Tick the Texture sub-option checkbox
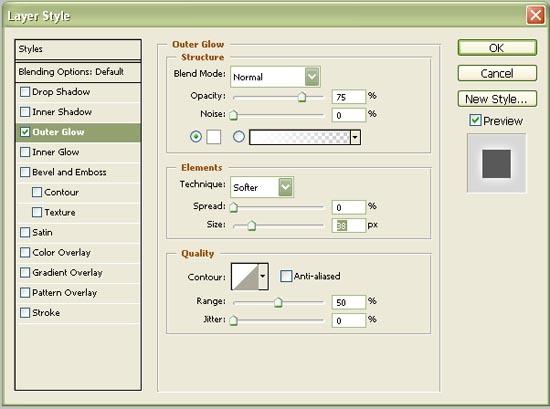Image resolution: width=550 pixels, height=409 pixels. [x=37, y=212]
